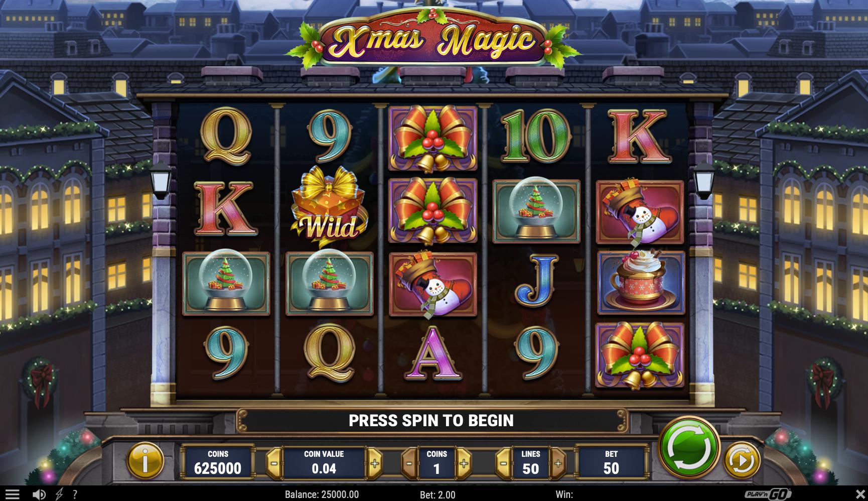The width and height of the screenshot is (868, 501).
Task: Increase the coin value
Action: [x=374, y=463]
